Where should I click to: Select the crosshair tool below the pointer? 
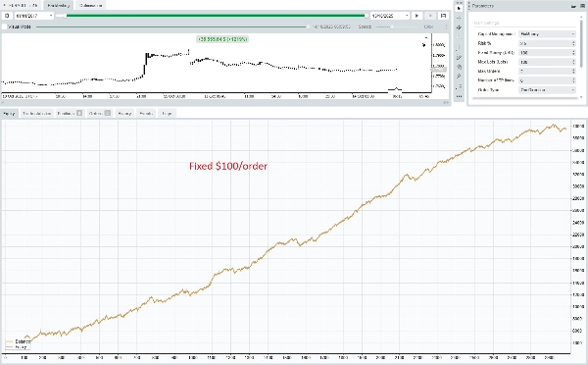[x=459, y=18]
